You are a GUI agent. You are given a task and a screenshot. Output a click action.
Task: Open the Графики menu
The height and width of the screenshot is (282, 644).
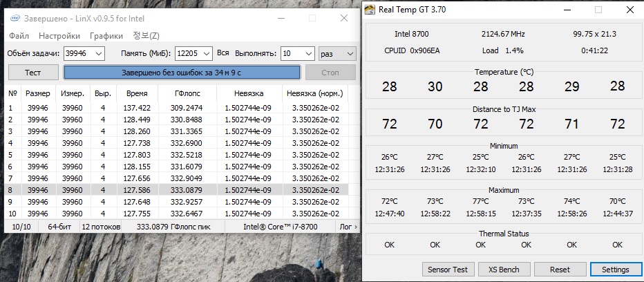point(106,36)
